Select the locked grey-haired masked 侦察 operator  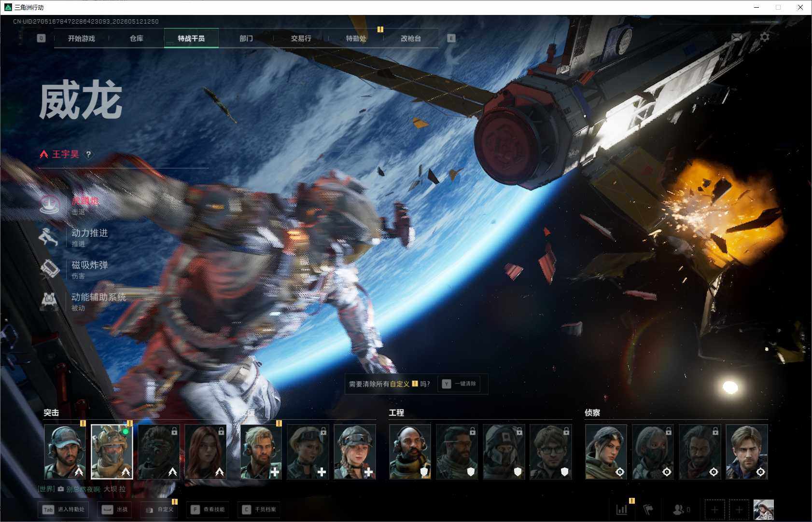click(x=653, y=452)
